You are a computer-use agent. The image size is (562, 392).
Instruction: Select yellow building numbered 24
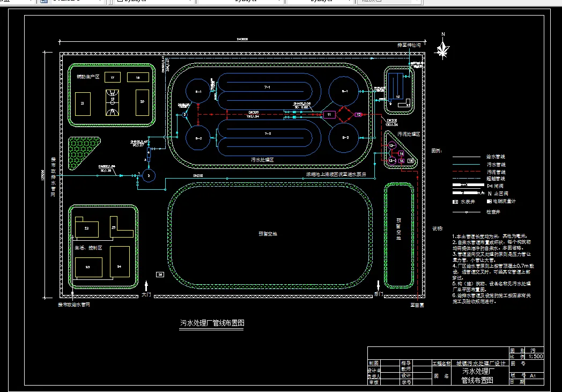point(120,262)
